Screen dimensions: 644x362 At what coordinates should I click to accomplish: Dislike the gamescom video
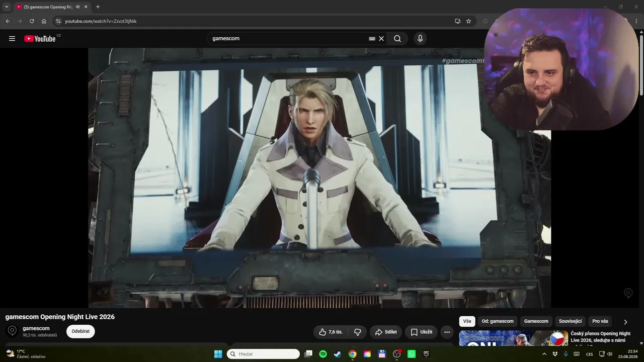pyautogui.click(x=358, y=332)
